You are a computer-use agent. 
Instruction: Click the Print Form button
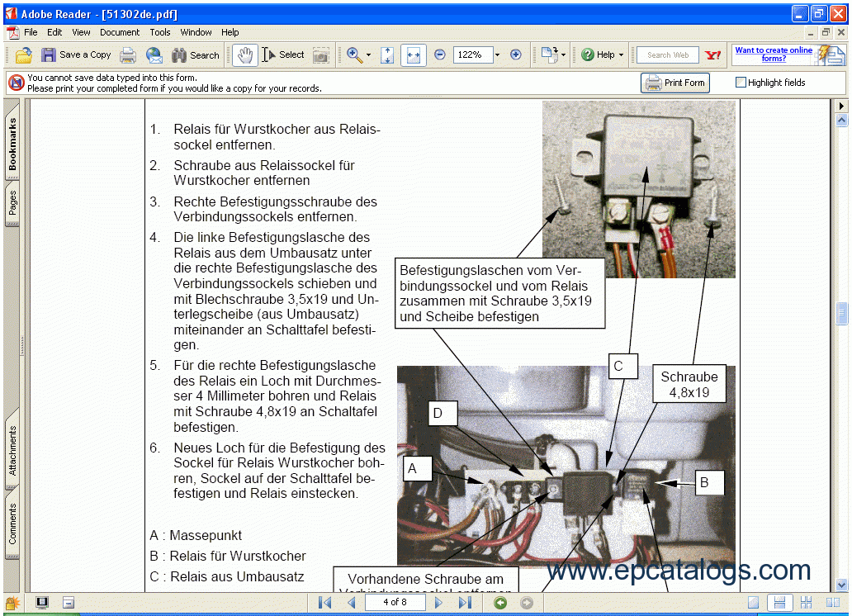coord(674,83)
